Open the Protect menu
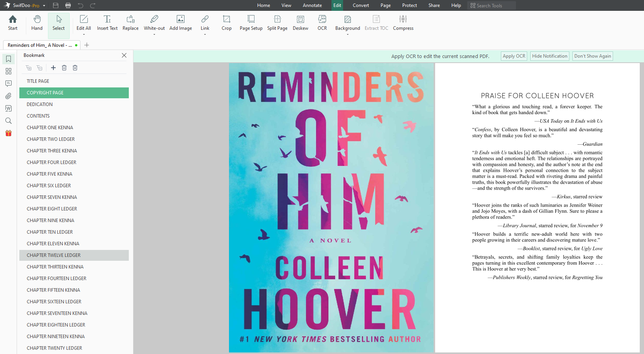 click(x=410, y=5)
